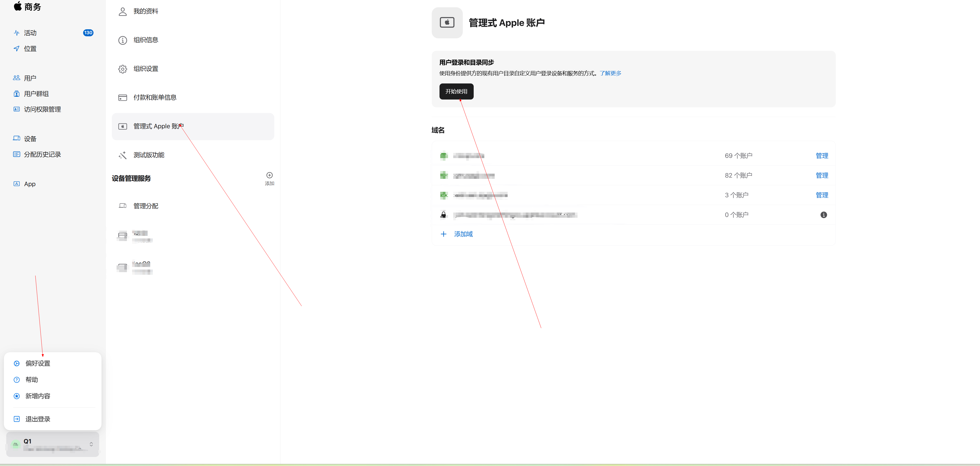Click the 开始使用 button
The width and height of the screenshot is (980, 466).
456,91
